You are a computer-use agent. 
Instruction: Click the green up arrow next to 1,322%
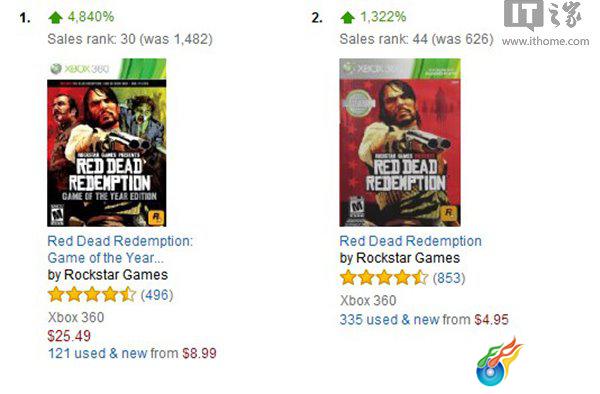click(347, 18)
